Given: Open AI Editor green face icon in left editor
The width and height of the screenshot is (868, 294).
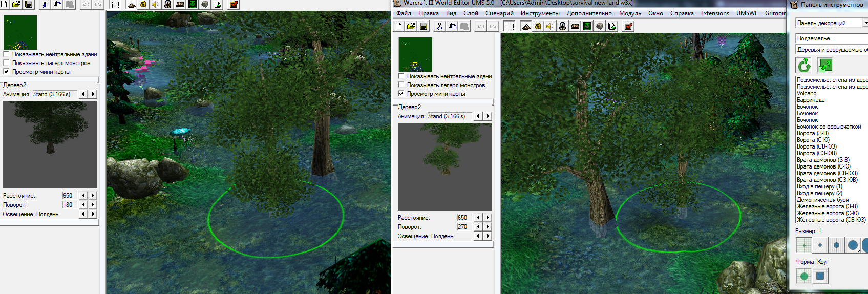Looking at the screenshot, I should click(x=193, y=4).
